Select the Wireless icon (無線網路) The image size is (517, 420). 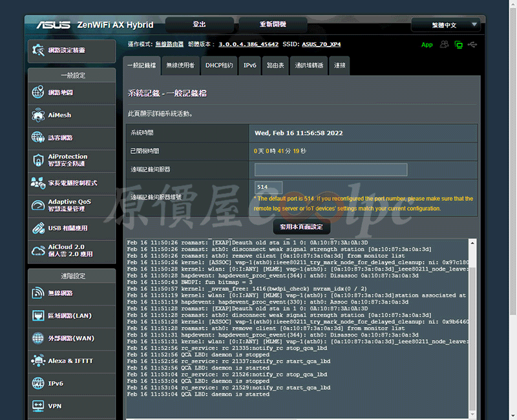point(38,293)
